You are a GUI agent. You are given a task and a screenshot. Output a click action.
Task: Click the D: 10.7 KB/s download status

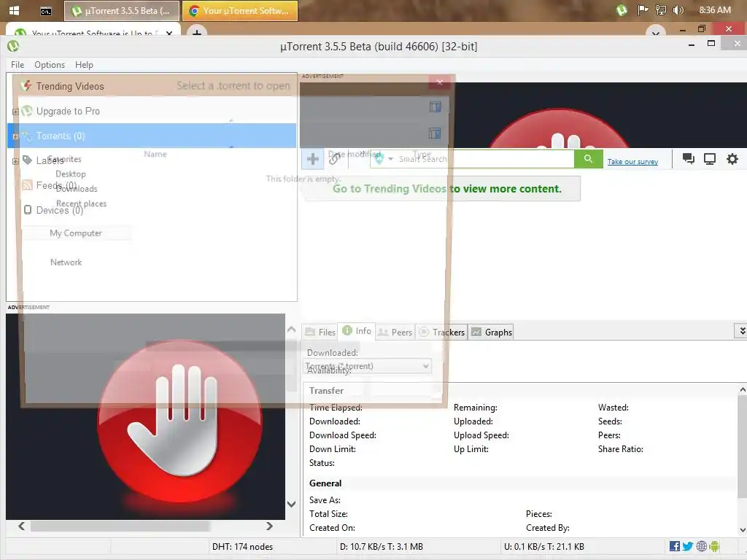(x=381, y=547)
